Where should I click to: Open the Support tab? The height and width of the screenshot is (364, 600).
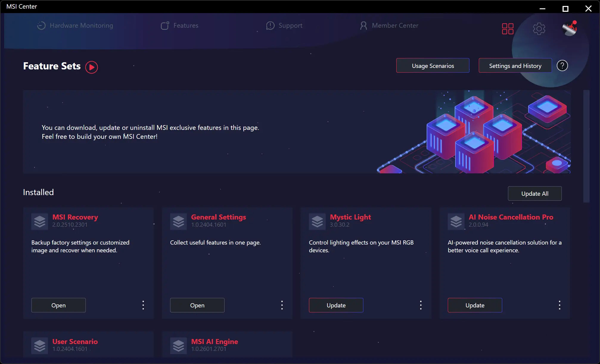coord(284,26)
